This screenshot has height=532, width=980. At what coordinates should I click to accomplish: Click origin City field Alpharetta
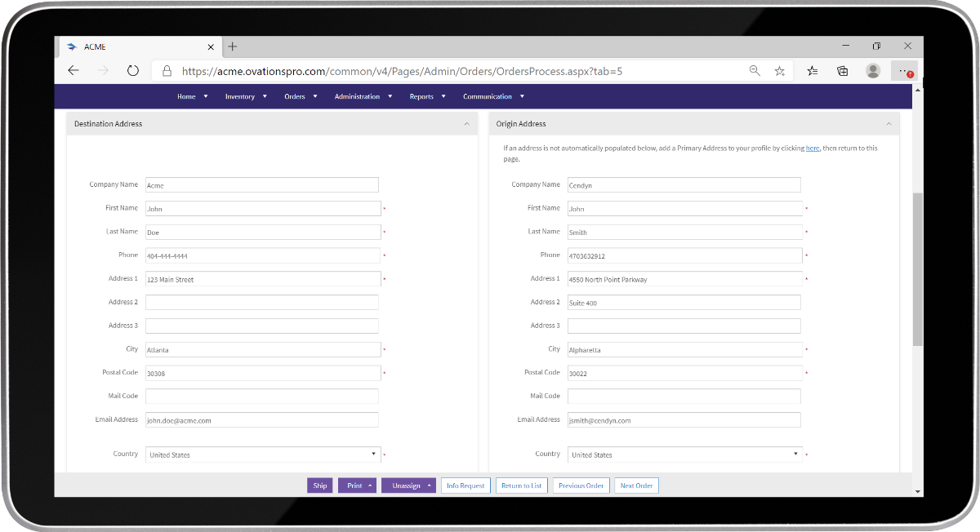(x=685, y=350)
